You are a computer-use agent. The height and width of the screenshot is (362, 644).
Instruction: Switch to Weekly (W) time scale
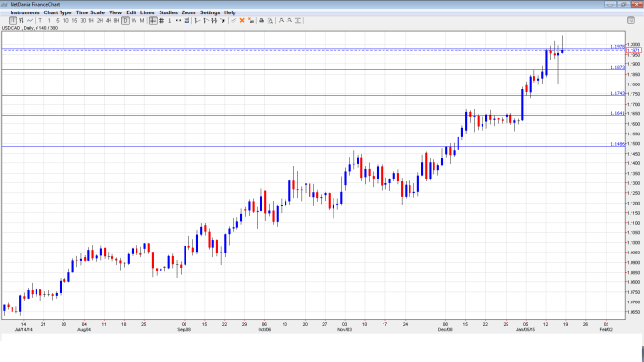point(134,20)
